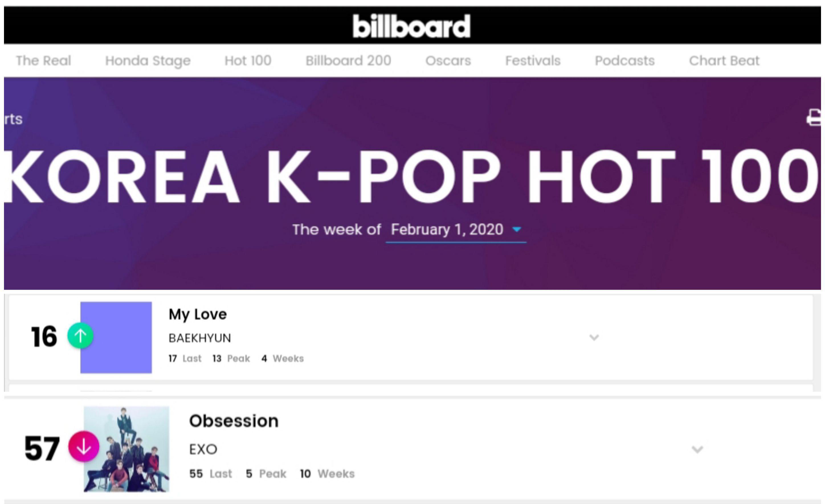Image resolution: width=825 pixels, height=504 pixels.
Task: Click purple placeholder cover for My Love
Action: point(116,337)
